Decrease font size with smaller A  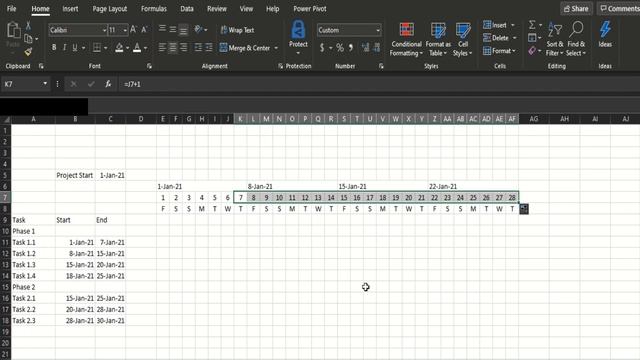(144, 30)
